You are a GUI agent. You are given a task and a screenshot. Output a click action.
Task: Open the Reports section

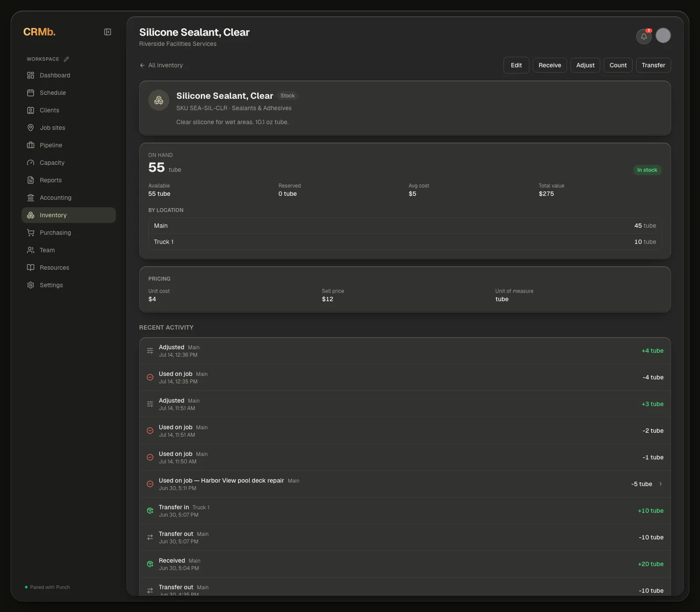pos(69,180)
